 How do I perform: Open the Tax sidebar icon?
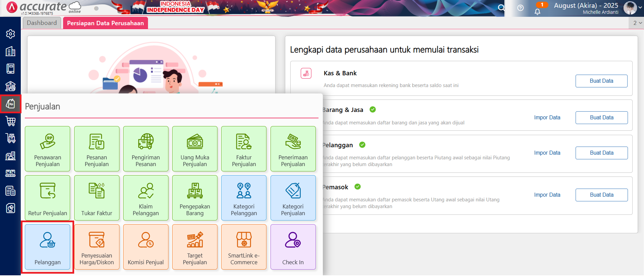click(10, 191)
